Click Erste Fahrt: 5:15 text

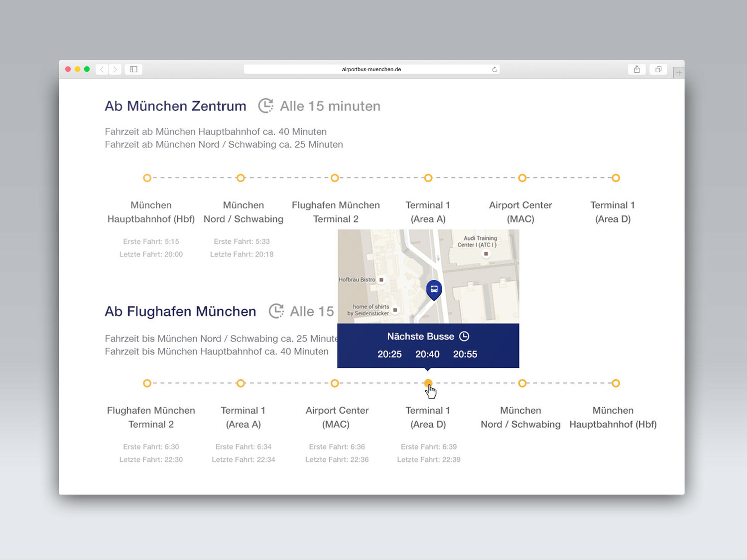point(151,241)
